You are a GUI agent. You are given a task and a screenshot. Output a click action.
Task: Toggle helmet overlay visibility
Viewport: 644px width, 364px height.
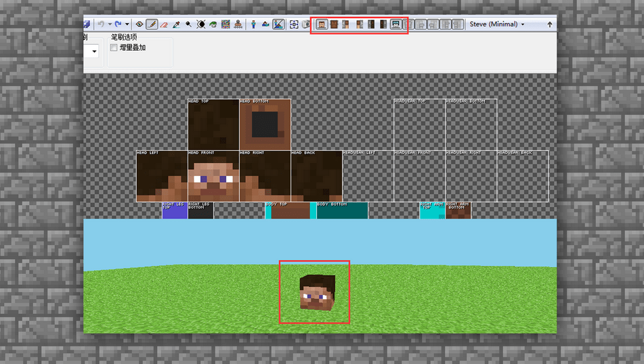[x=395, y=24]
